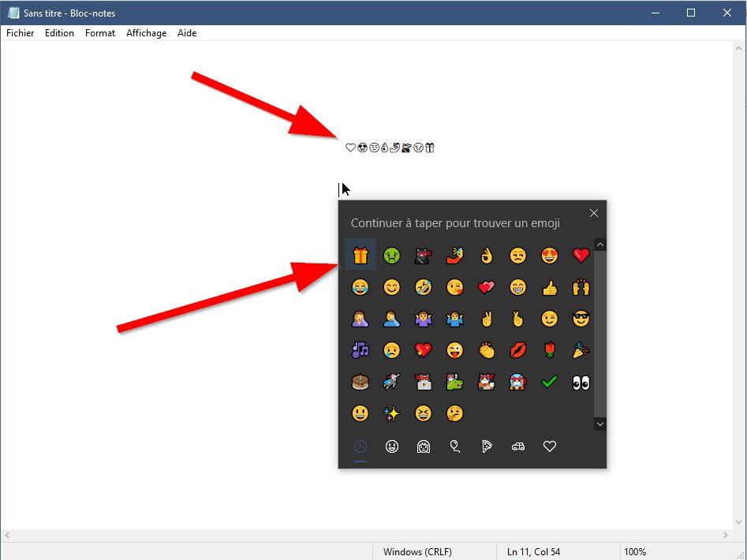Screen dimensions: 747x560
Task: Select the party popper emoji
Action: (581, 350)
